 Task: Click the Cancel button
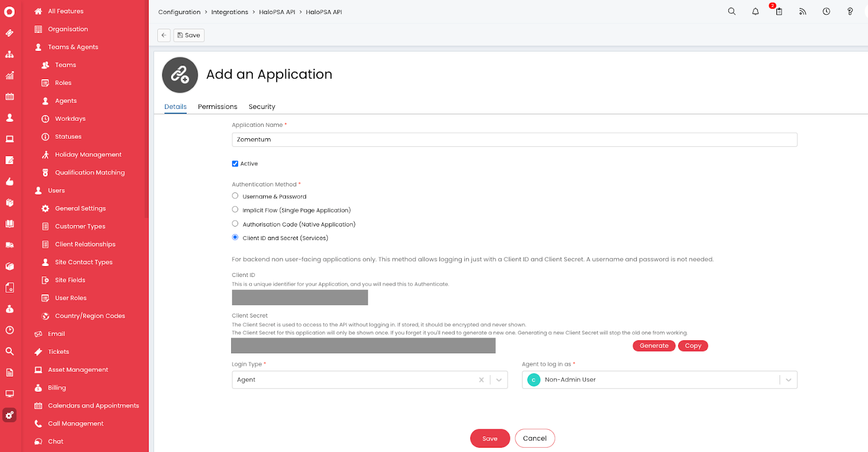tap(535, 438)
